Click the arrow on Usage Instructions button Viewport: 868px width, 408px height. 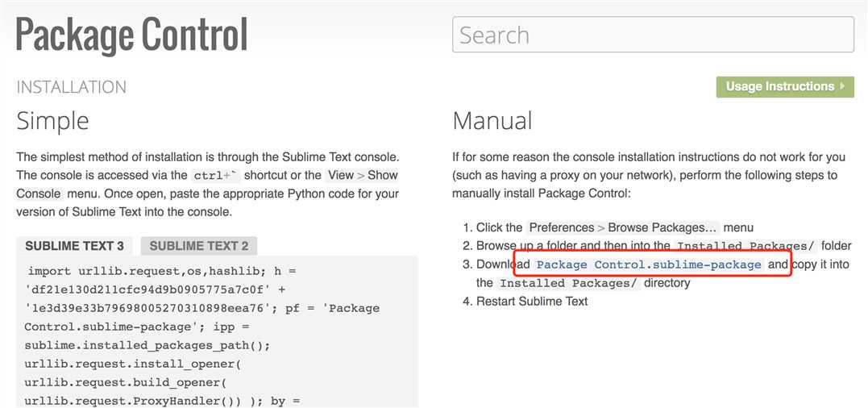coord(842,86)
